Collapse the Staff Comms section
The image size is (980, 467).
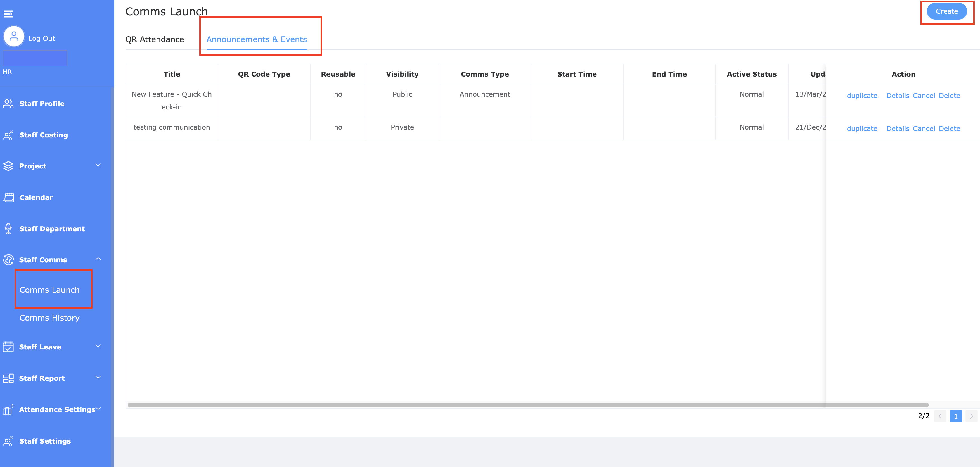98,259
